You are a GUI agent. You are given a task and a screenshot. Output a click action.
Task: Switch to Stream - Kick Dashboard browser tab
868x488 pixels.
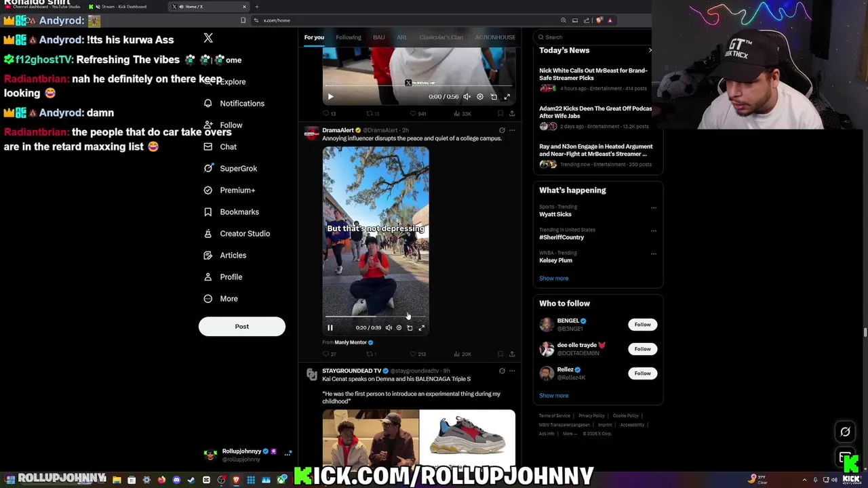pos(124,7)
